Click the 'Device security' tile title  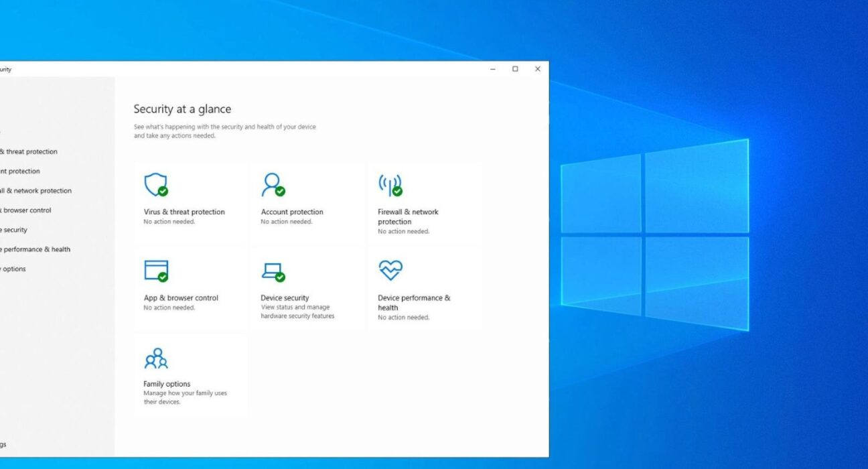[285, 298]
